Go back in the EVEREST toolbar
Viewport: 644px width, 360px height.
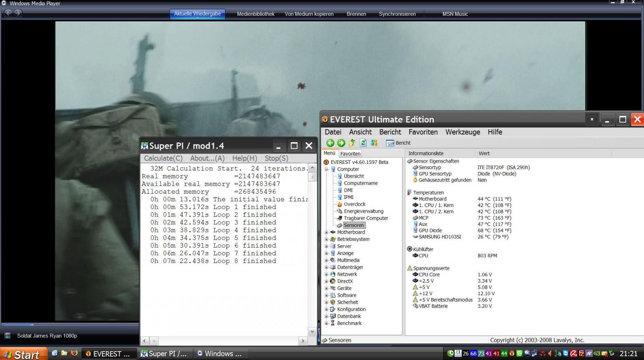330,143
